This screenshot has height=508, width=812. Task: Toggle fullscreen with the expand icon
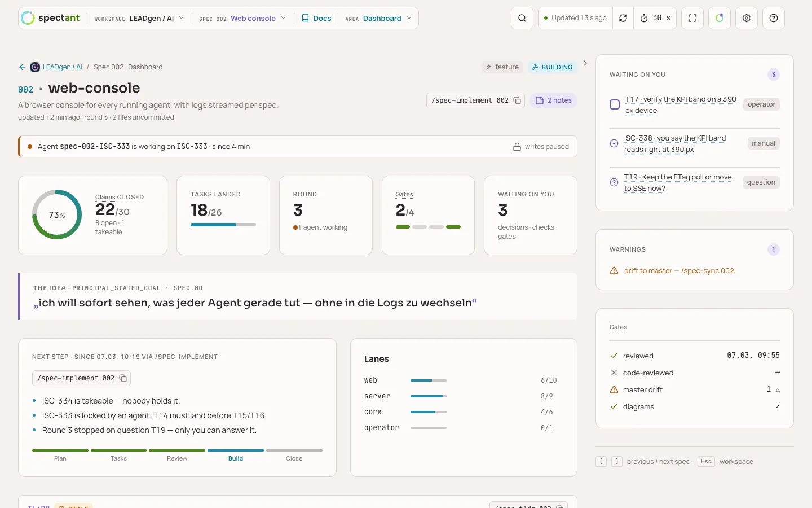(x=692, y=18)
